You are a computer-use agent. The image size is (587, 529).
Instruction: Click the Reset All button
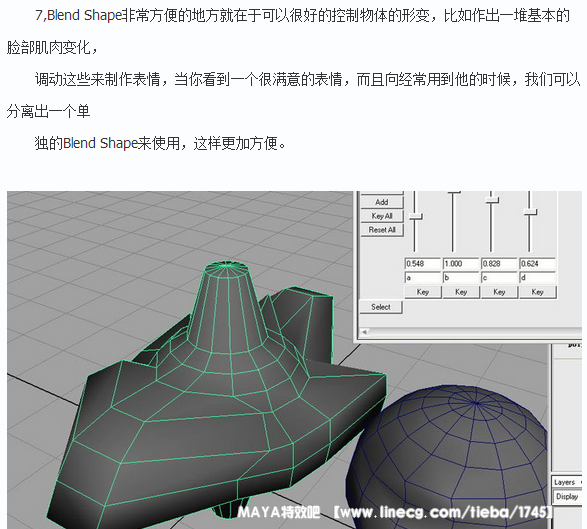pyautogui.click(x=381, y=230)
